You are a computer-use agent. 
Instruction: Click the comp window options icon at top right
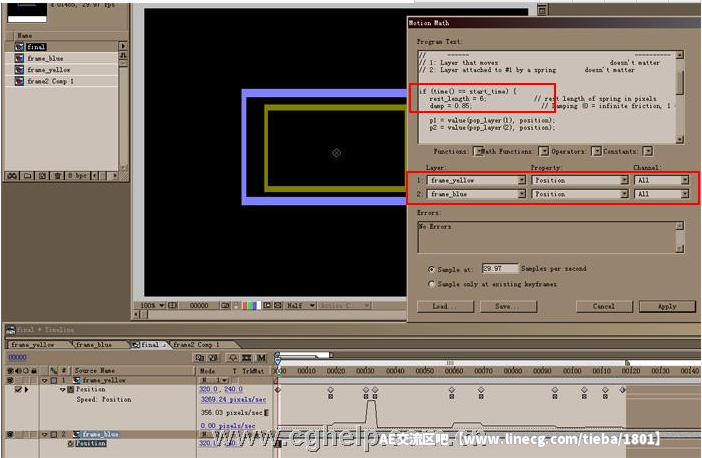[x=542, y=10]
